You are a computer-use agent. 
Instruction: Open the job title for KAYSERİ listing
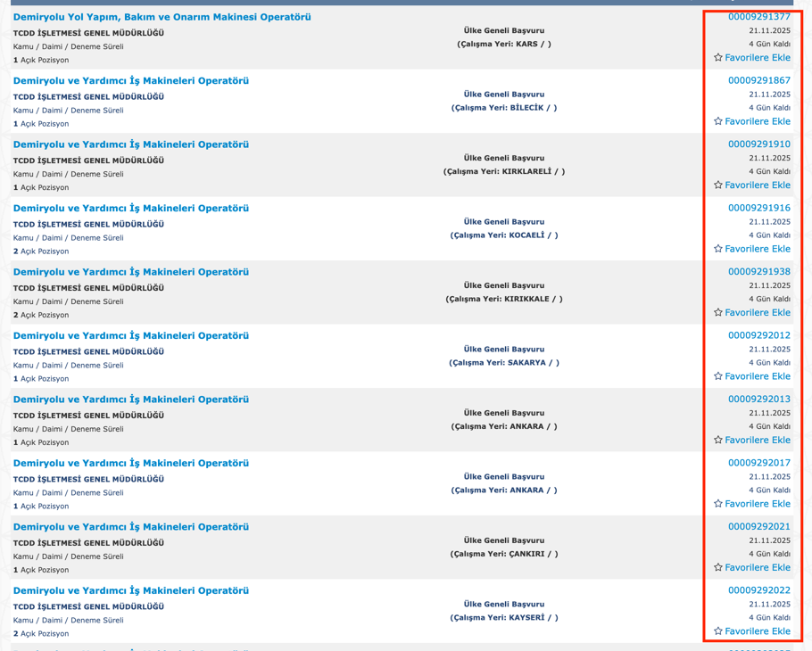pos(130,591)
